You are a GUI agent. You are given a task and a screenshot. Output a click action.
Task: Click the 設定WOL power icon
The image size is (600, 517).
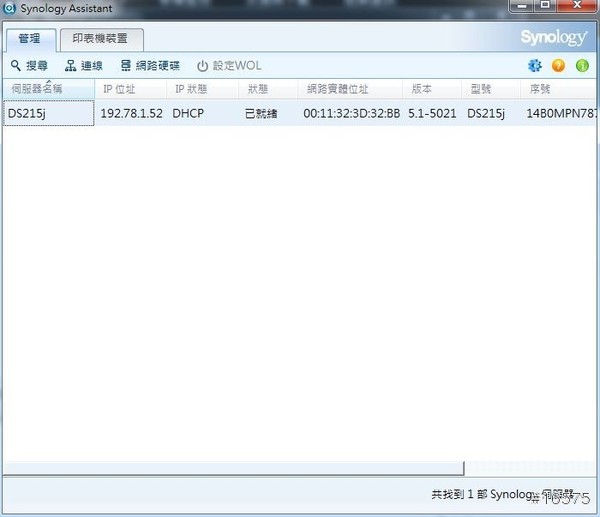pos(202,66)
